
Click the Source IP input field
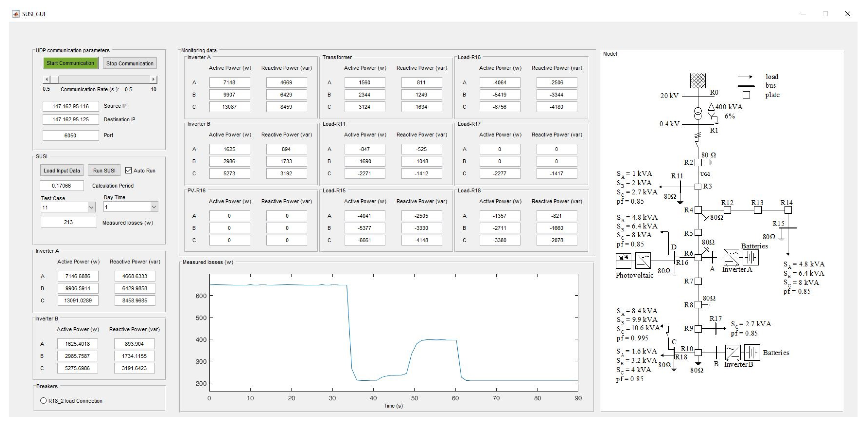coord(71,106)
